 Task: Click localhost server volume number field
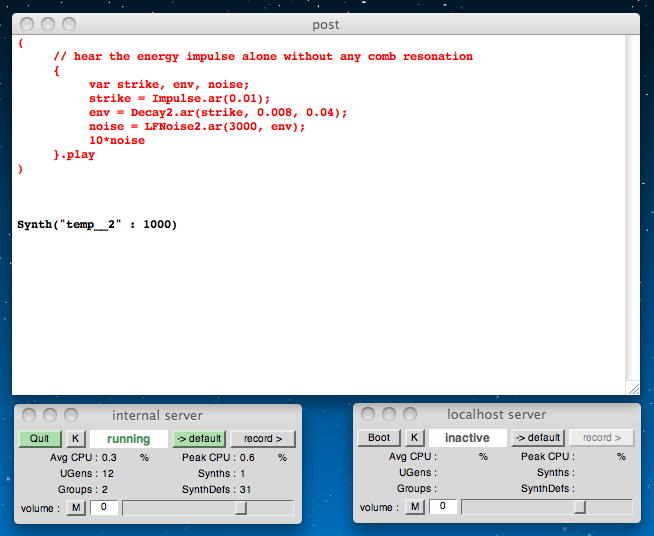pyautogui.click(x=443, y=506)
